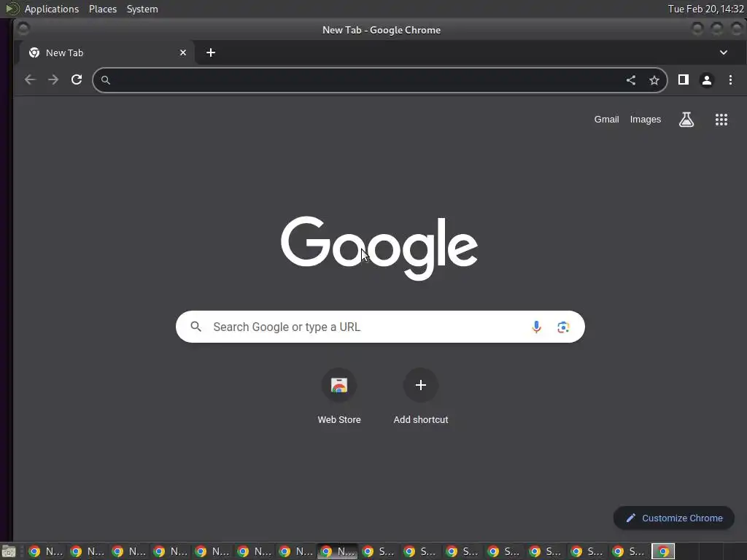Click the magnifier inside Google search box
The width and height of the screenshot is (747, 560).
point(196,327)
